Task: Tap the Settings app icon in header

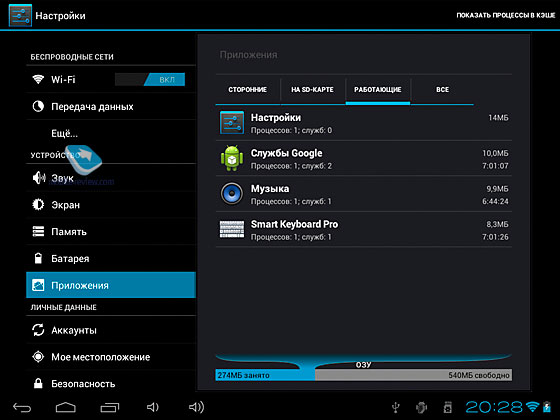Action: [20, 15]
